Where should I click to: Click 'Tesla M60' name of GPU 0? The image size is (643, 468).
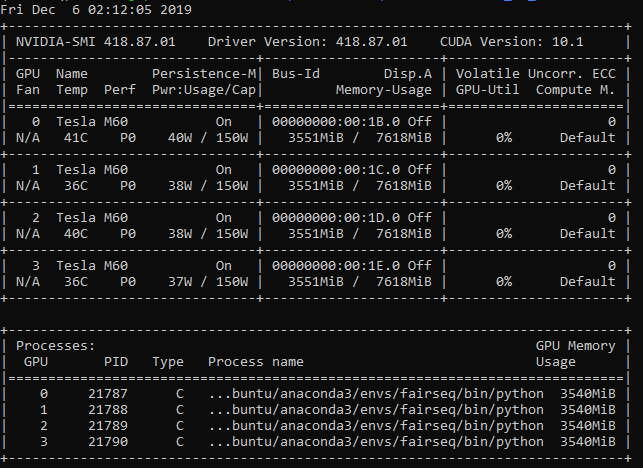92,122
